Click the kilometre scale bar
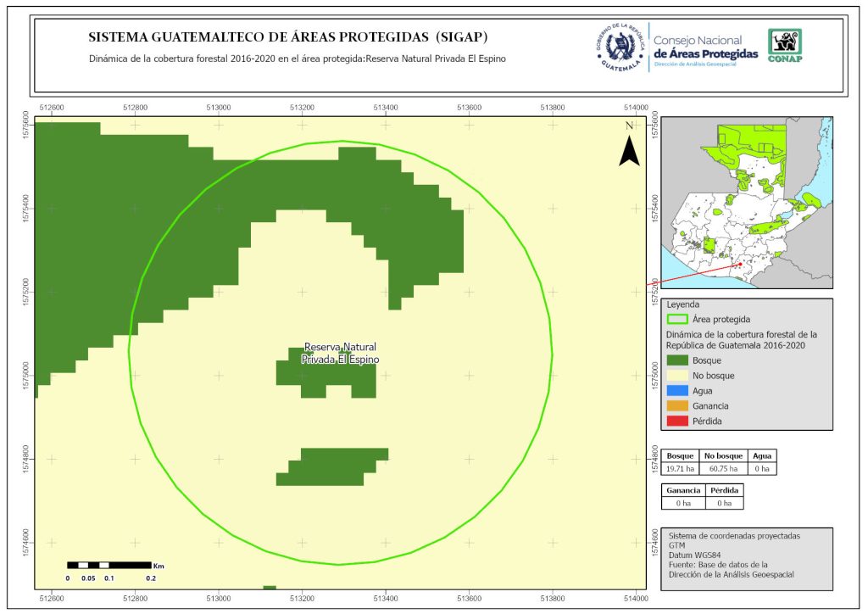 pyautogui.click(x=108, y=565)
